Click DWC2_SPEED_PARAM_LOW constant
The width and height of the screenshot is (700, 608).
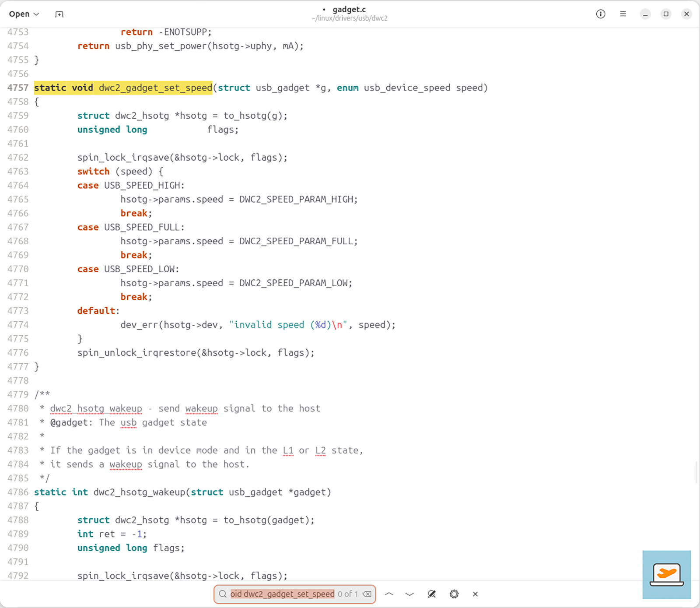(x=294, y=283)
